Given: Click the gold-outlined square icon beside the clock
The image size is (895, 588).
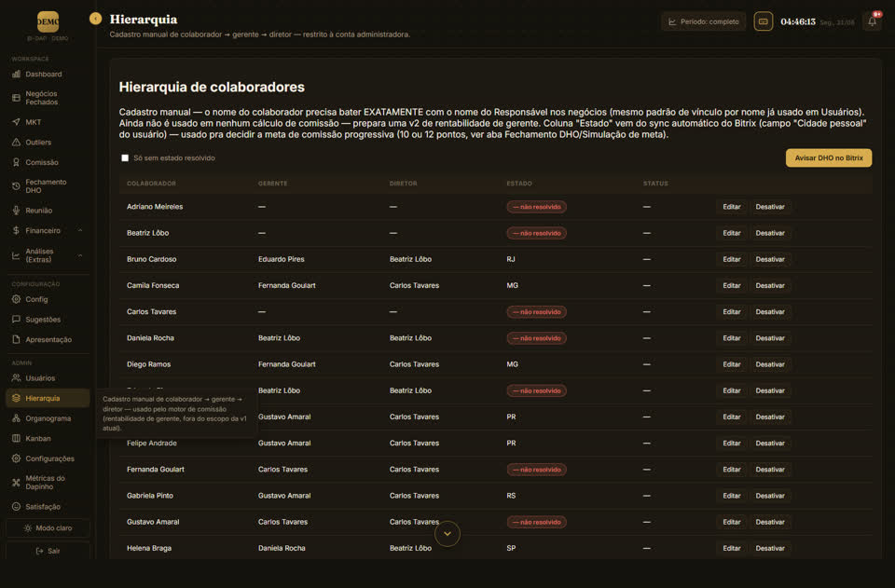Looking at the screenshot, I should pyautogui.click(x=764, y=21).
